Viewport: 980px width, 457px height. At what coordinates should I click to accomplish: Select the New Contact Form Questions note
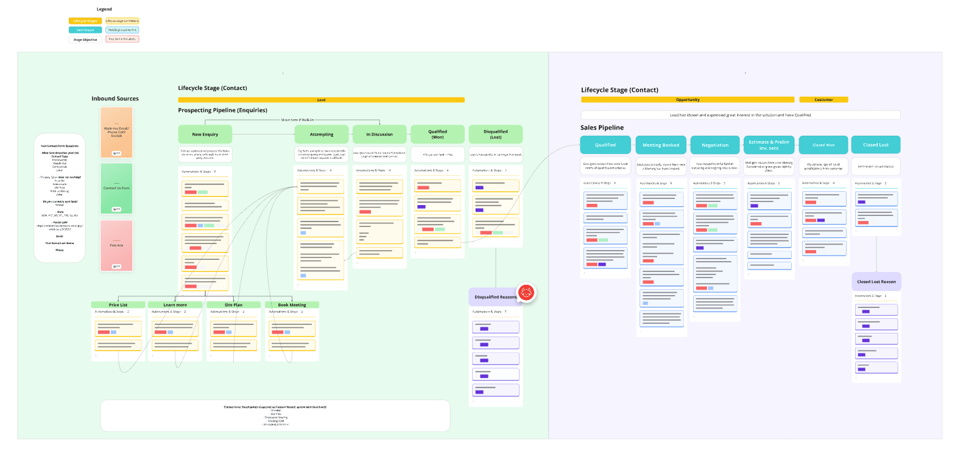coord(60,198)
